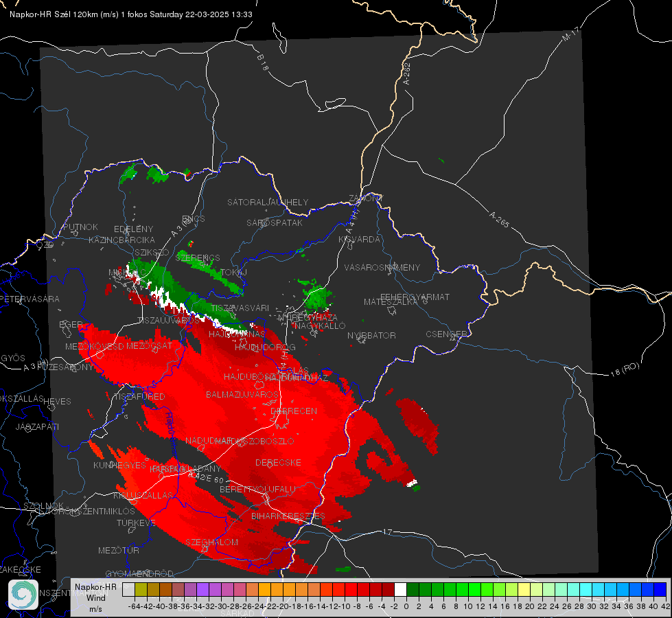Click the SZIKSZO town label
The width and height of the screenshot is (672, 618).
pos(152,253)
